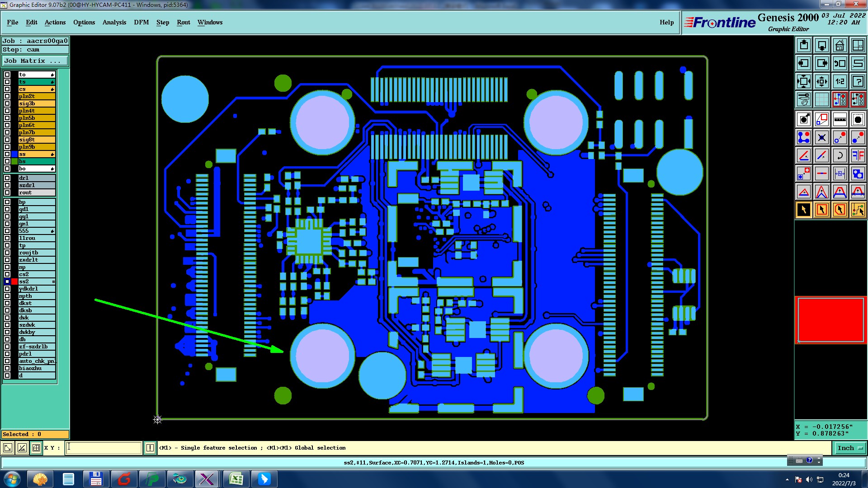Select the black arrow pointer selection tool
868x488 pixels.
tap(803, 210)
